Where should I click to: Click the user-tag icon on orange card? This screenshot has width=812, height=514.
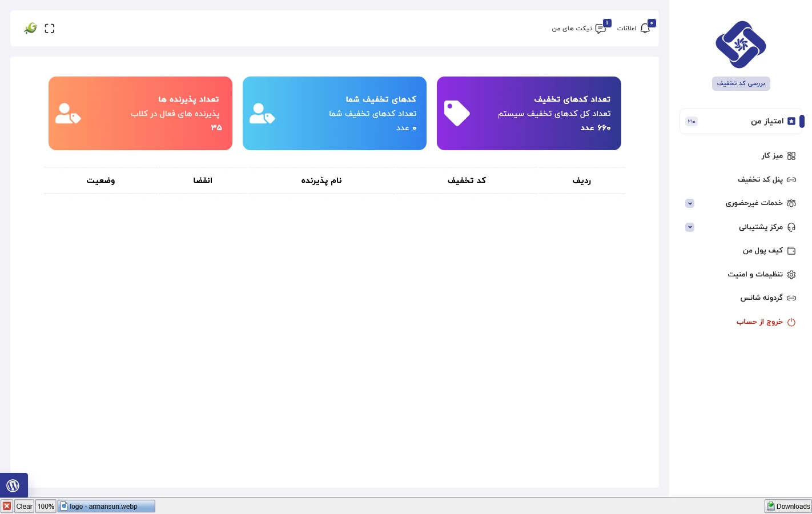(x=68, y=114)
